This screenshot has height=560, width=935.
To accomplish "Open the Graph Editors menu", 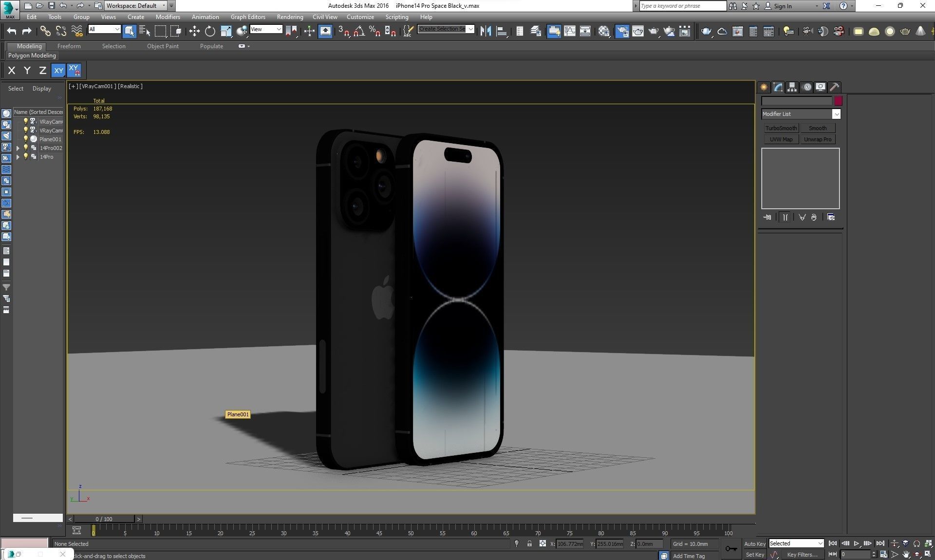I will coord(248,17).
